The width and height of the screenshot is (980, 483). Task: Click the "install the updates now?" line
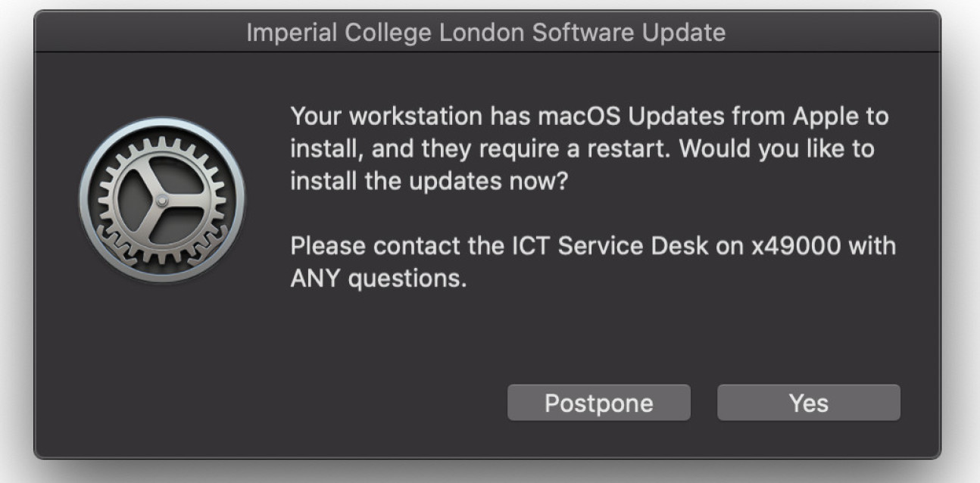[428, 182]
